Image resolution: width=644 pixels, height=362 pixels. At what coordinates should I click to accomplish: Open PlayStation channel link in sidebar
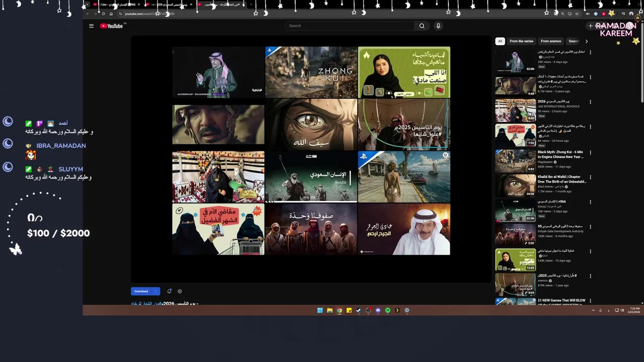click(545, 162)
